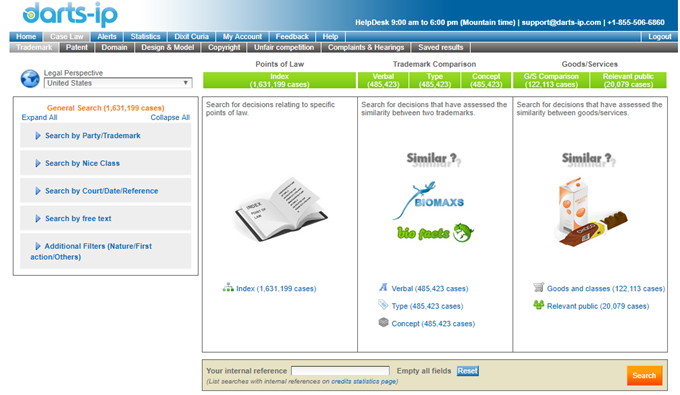680x395 pixels.
Task: Click the Relevant public people icon
Action: pos(539,305)
